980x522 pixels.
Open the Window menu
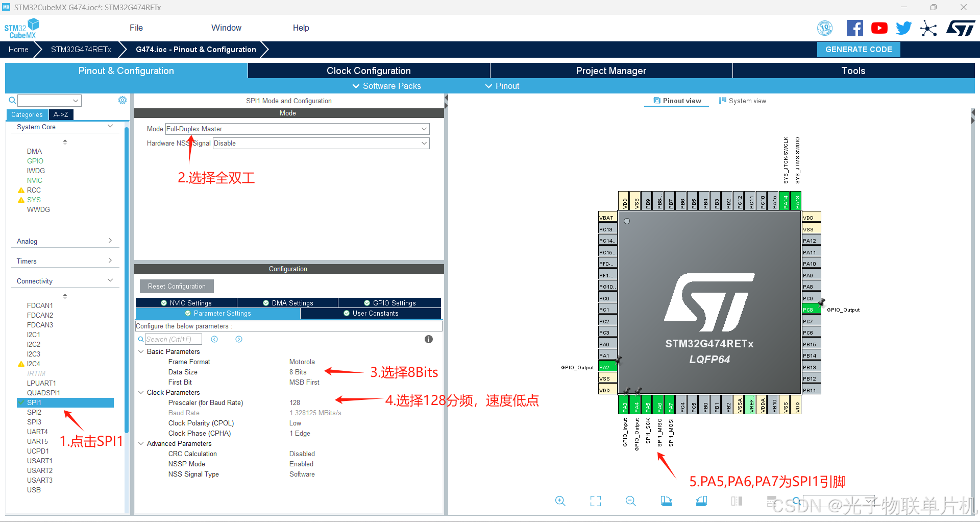226,28
